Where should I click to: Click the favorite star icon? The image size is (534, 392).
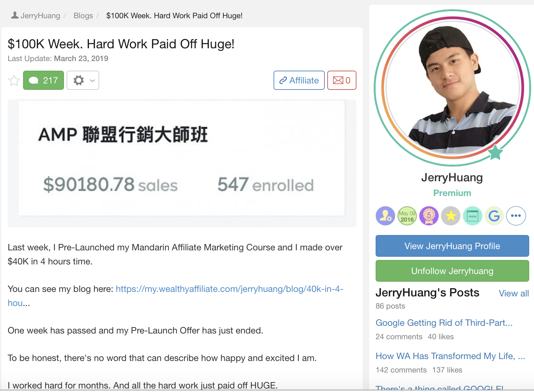(14, 81)
